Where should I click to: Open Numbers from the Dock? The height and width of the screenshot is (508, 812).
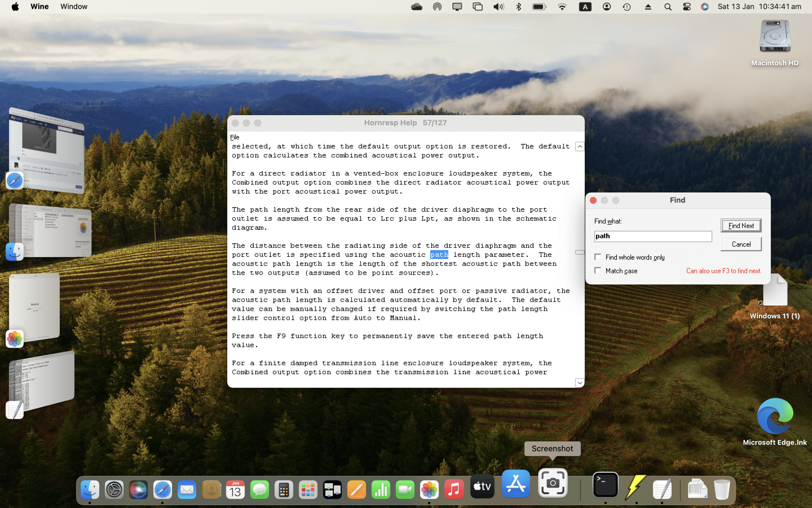pos(381,490)
